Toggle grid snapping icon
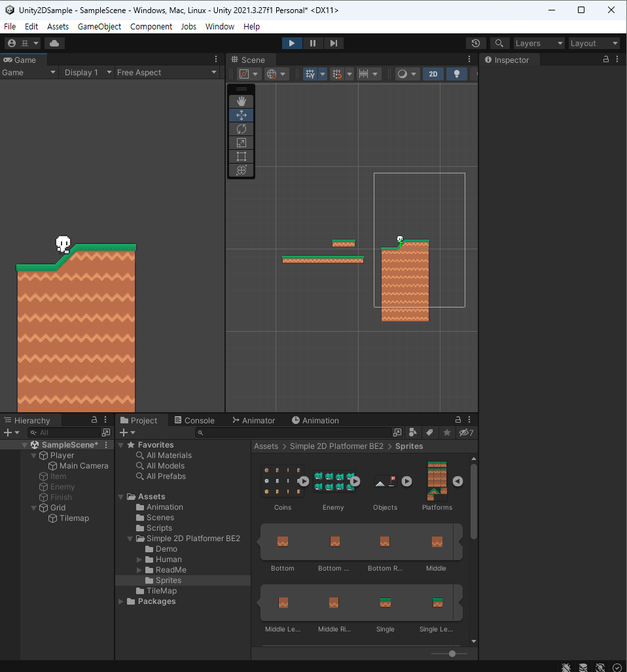Viewport: 627px width, 672px height. click(337, 74)
